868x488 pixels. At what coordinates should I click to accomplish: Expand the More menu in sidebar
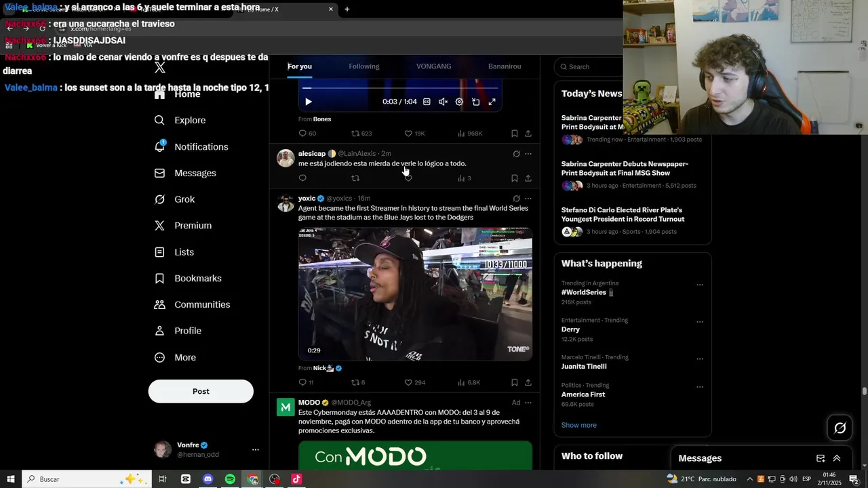click(175, 357)
